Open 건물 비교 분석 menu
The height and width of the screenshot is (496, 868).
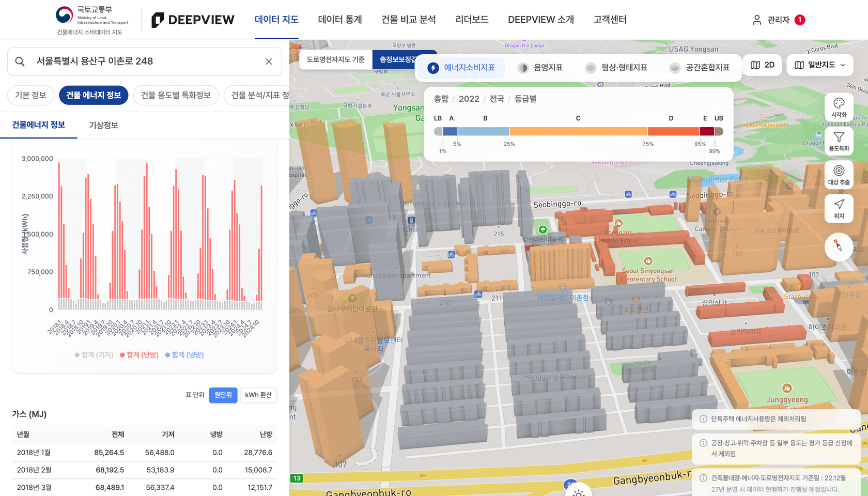tap(409, 20)
